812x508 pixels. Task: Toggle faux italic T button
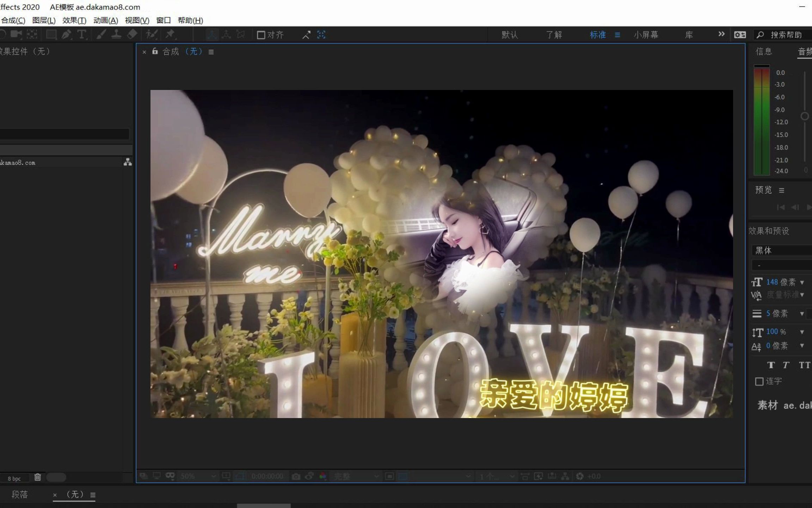tap(786, 365)
